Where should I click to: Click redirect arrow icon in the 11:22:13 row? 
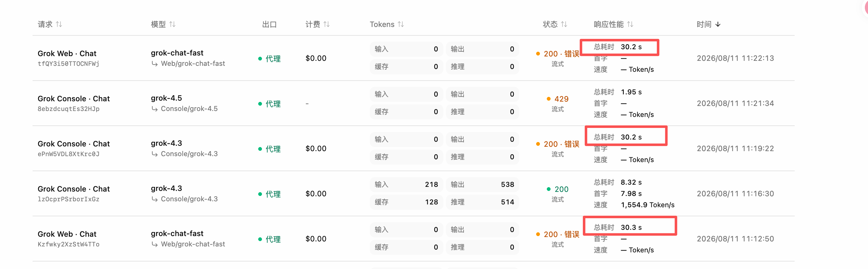click(x=155, y=64)
